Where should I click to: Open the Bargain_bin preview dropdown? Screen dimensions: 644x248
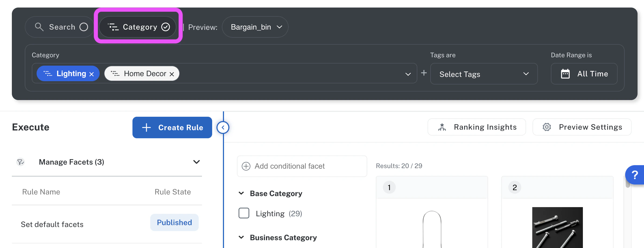point(255,27)
